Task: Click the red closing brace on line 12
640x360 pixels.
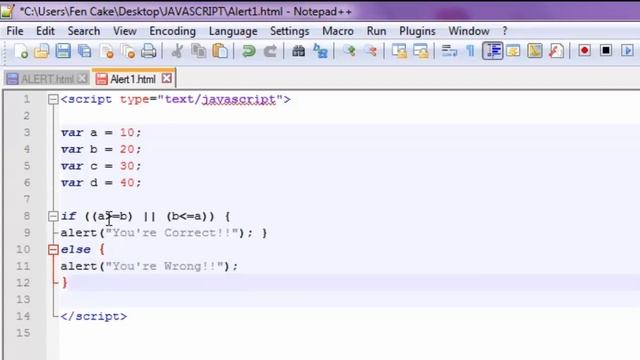Action: (64, 282)
